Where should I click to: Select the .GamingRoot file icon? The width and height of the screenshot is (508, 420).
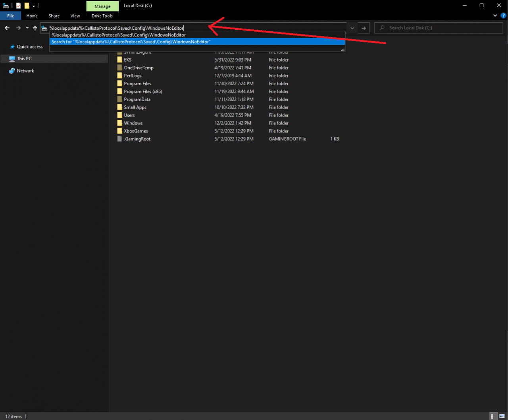click(119, 139)
